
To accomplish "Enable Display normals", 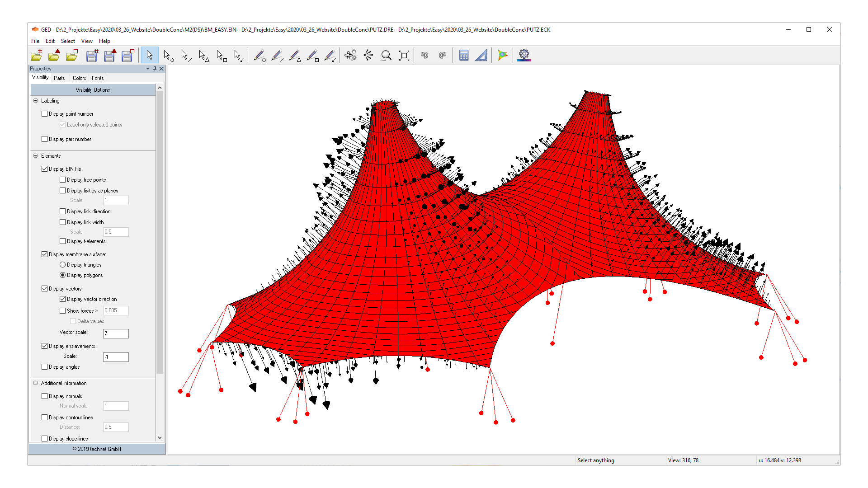I will tap(44, 396).
